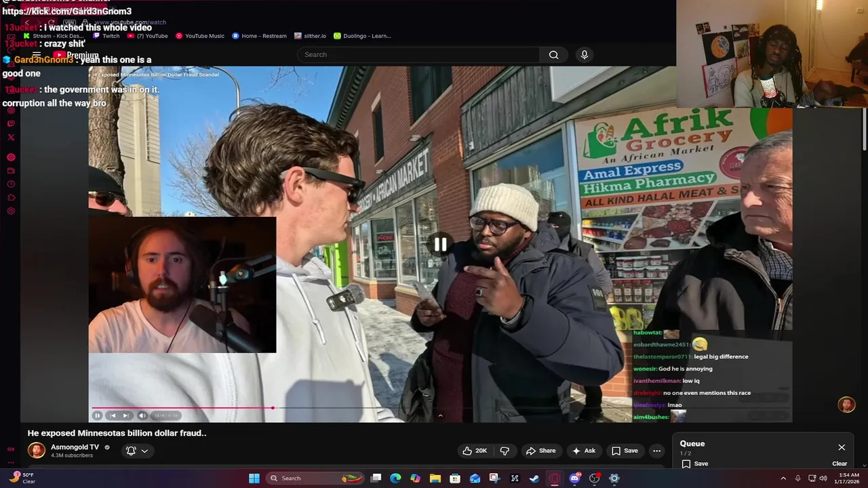Image resolution: width=868 pixels, height=488 pixels.
Task: Open Twitch icon in Opera GX sidebar
Action: click(x=11, y=123)
